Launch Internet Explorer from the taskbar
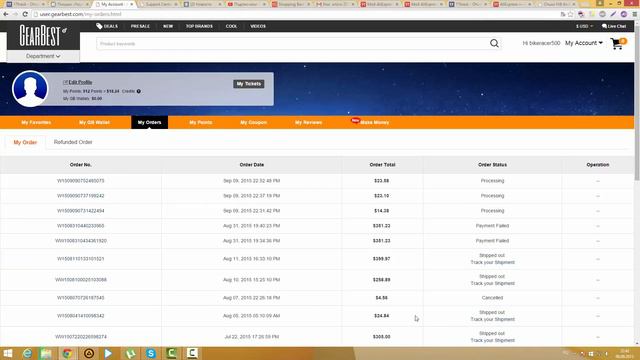The width and height of the screenshot is (640, 360). click(27, 353)
